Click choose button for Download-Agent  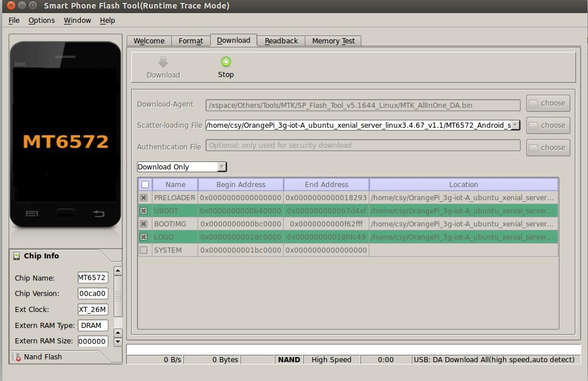548,103
